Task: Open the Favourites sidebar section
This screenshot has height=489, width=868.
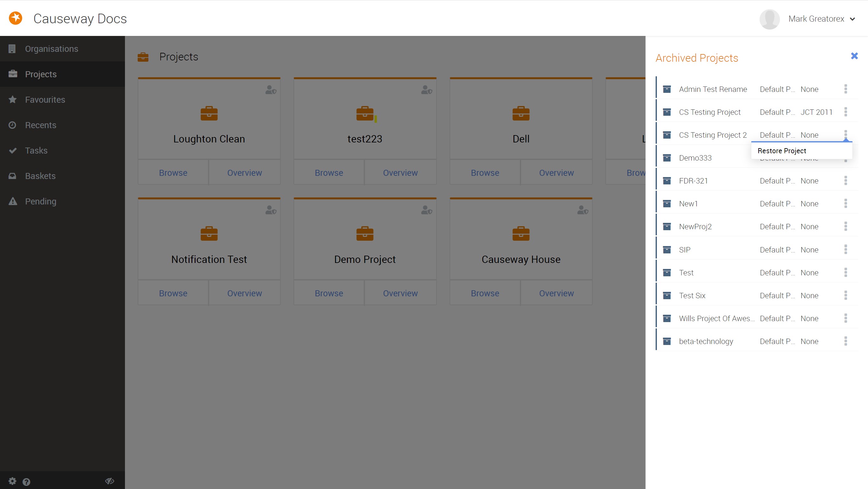Action: pyautogui.click(x=63, y=100)
